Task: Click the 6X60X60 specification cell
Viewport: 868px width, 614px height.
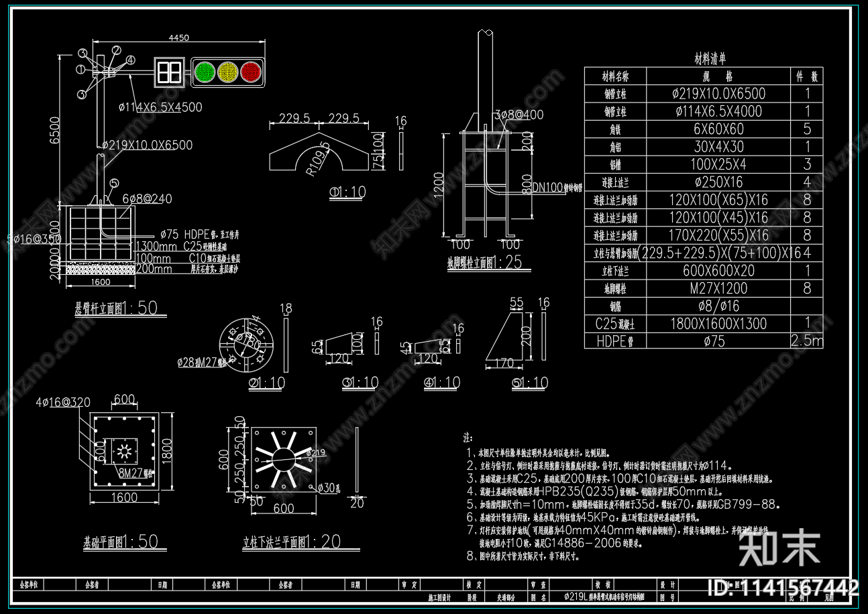Action: click(719, 129)
